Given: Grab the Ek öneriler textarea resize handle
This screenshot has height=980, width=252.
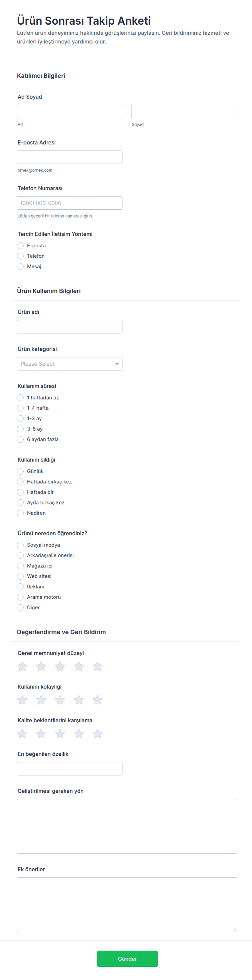Looking at the screenshot, I should [x=234, y=929].
